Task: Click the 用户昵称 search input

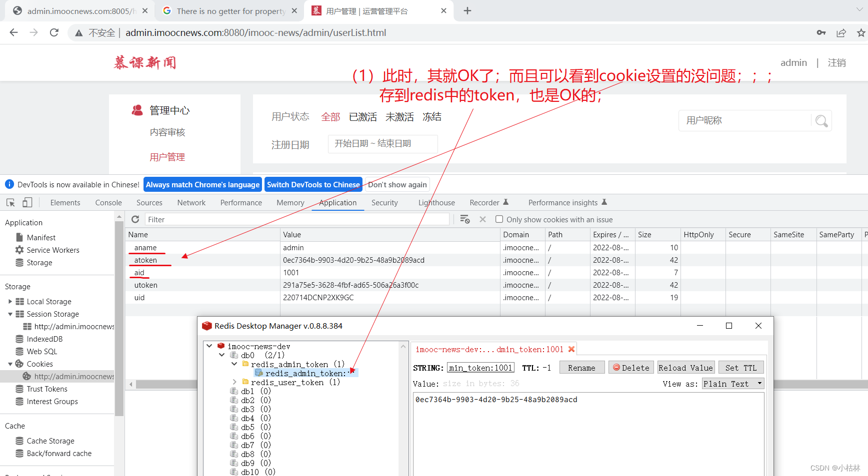Action: (745, 120)
